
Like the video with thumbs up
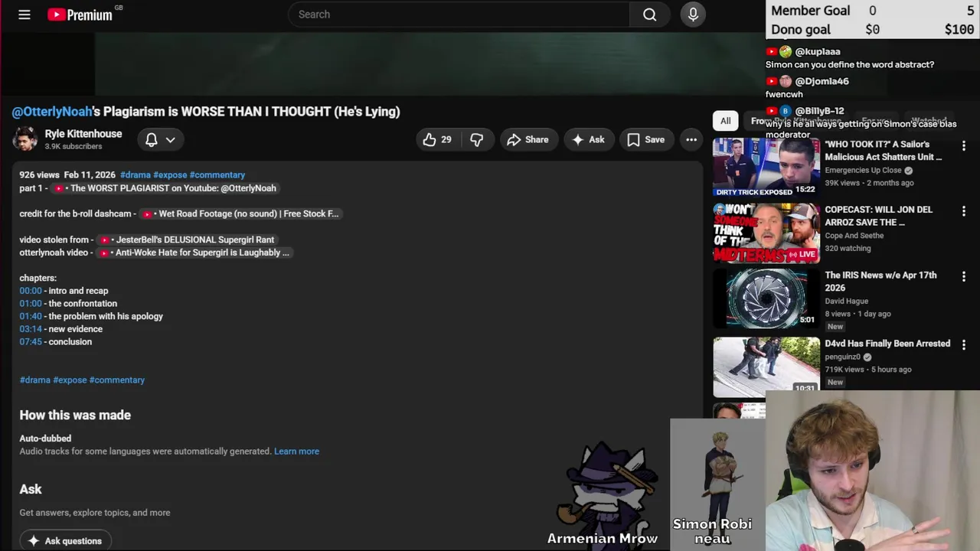[438, 139]
